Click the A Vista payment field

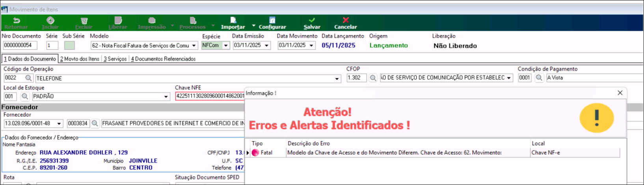pyautogui.click(x=595, y=78)
